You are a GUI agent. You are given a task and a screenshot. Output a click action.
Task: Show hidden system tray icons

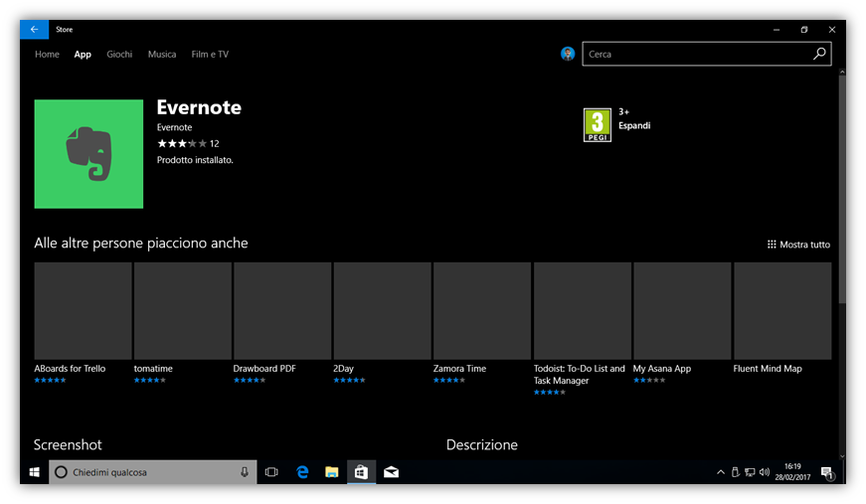(x=720, y=472)
